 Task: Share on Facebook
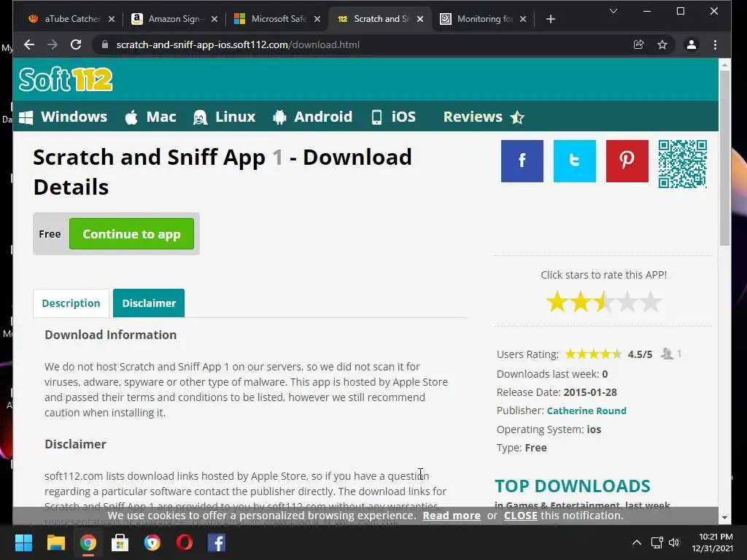coord(522,161)
